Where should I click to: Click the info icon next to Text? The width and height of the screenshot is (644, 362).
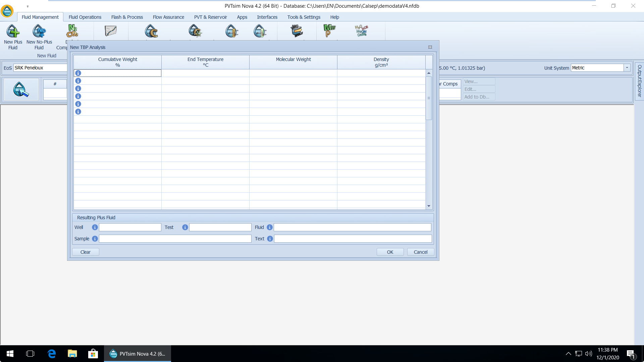270,239
